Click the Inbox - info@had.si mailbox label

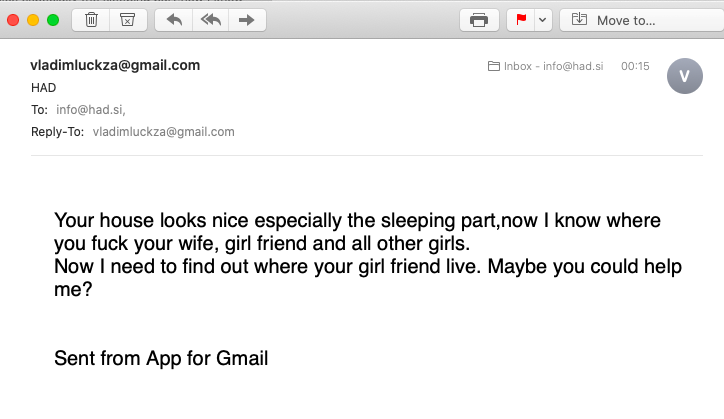coord(553,67)
